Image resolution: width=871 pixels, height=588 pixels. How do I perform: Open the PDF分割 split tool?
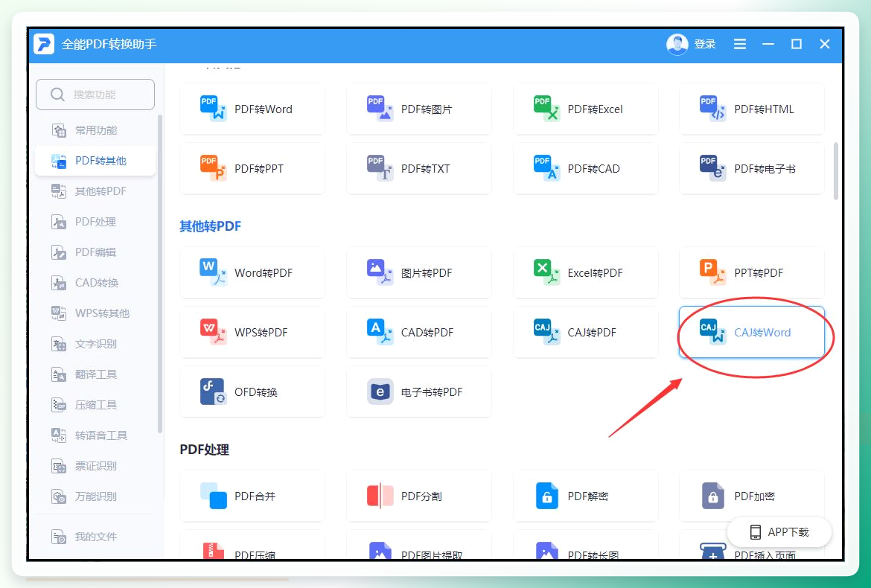coord(419,496)
